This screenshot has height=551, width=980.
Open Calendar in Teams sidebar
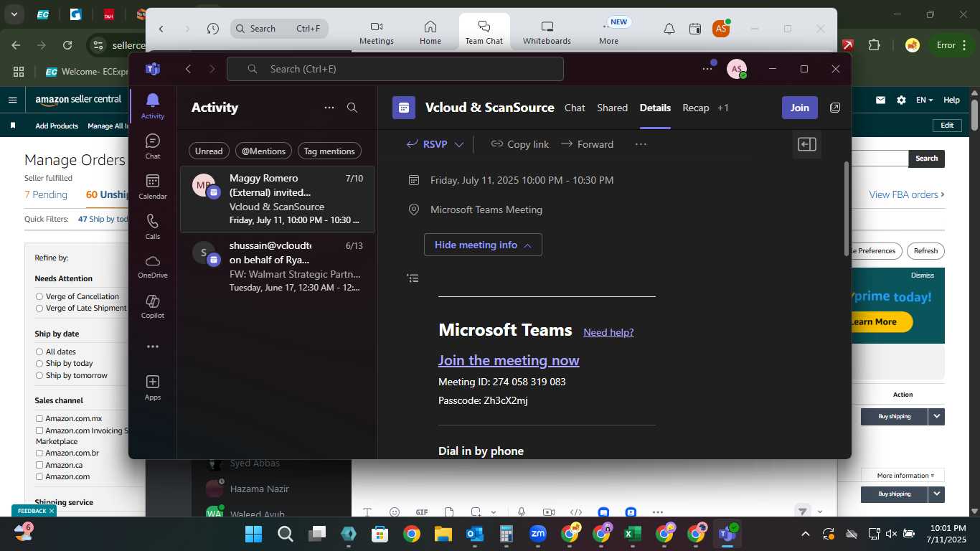pos(152,186)
